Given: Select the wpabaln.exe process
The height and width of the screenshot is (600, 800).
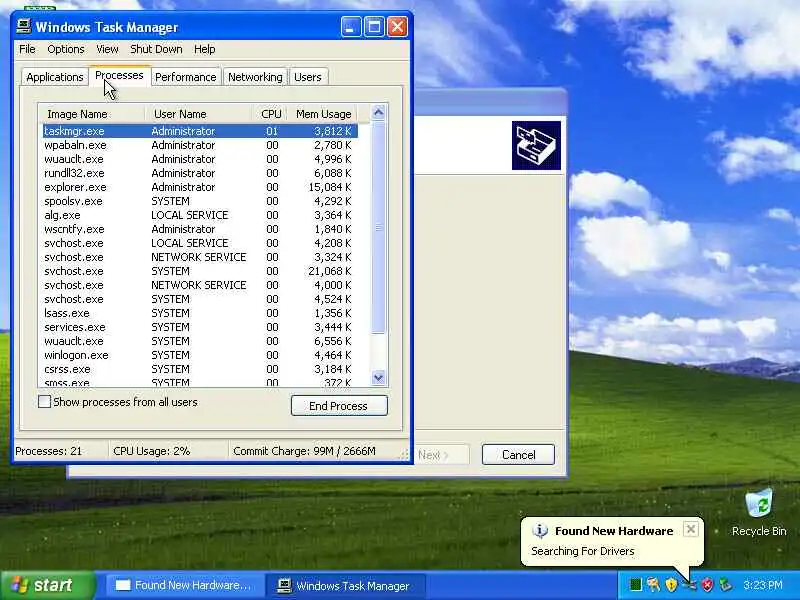Looking at the screenshot, I should point(200,145).
